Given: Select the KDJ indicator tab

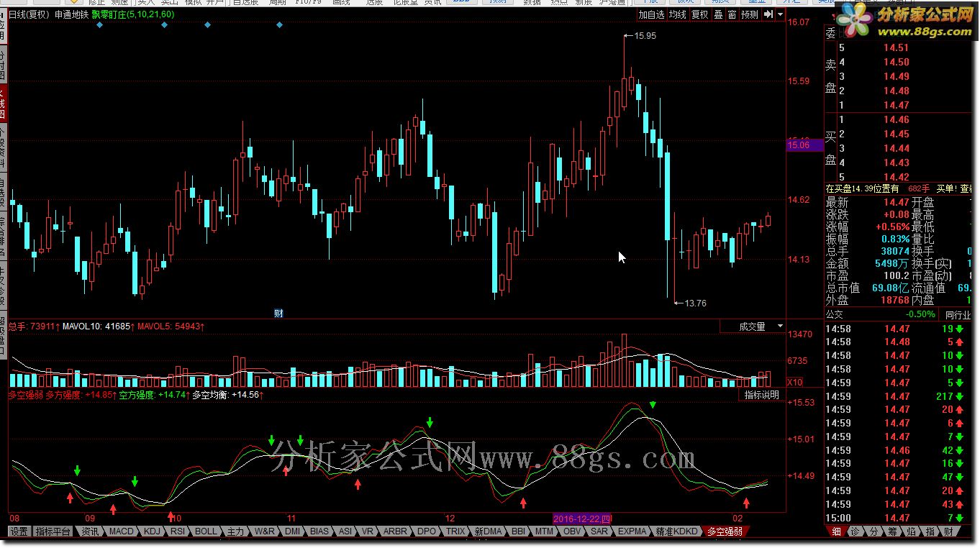Looking at the screenshot, I should point(152,531).
